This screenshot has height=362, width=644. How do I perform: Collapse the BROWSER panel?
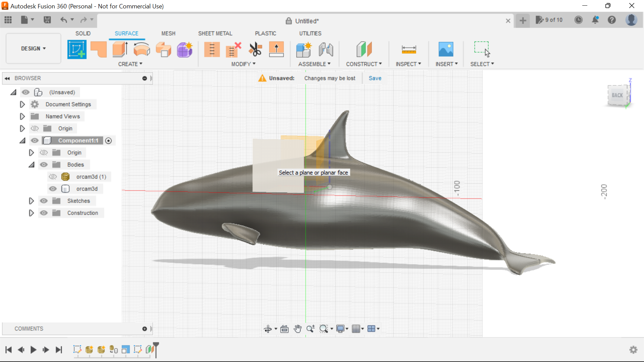pos(7,78)
